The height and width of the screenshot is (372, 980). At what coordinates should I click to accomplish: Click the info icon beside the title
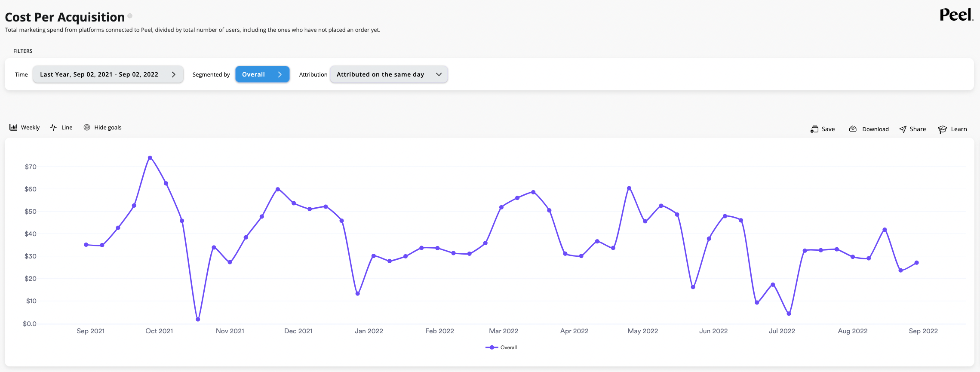tap(130, 16)
